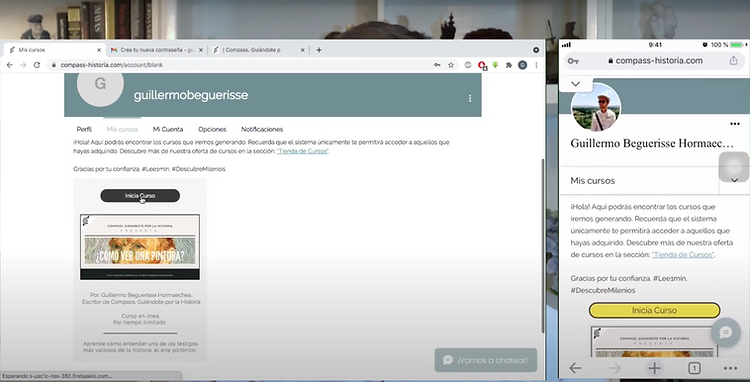
Task: Close the Compass. Guiándote tab
Action: point(302,50)
